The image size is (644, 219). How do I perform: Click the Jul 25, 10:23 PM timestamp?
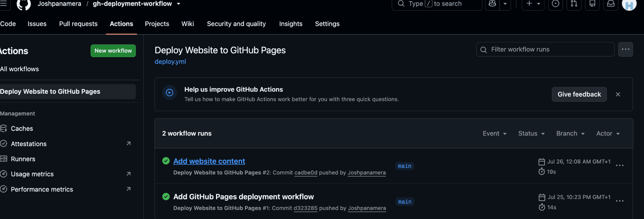click(x=579, y=197)
